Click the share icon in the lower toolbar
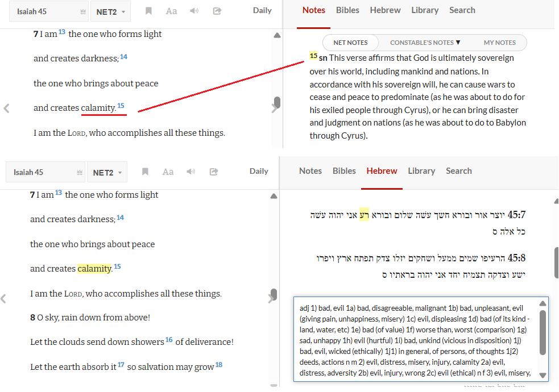 [x=214, y=172]
